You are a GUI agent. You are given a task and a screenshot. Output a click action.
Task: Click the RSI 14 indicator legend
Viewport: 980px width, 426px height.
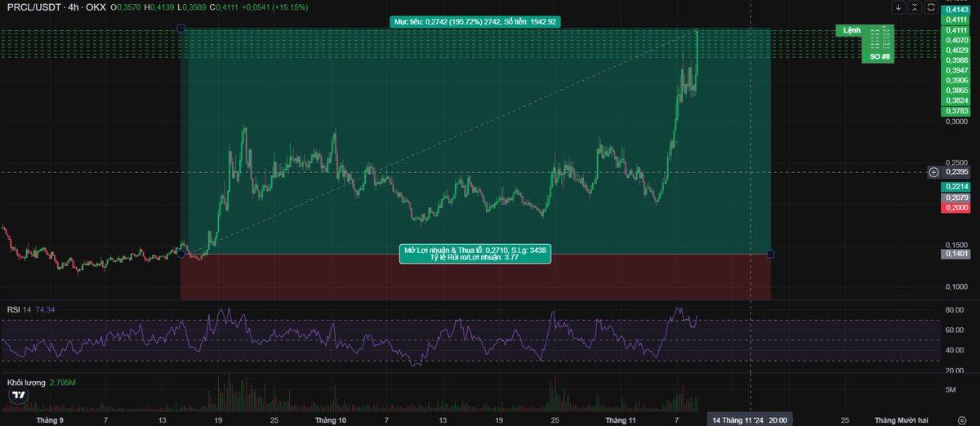(20, 310)
